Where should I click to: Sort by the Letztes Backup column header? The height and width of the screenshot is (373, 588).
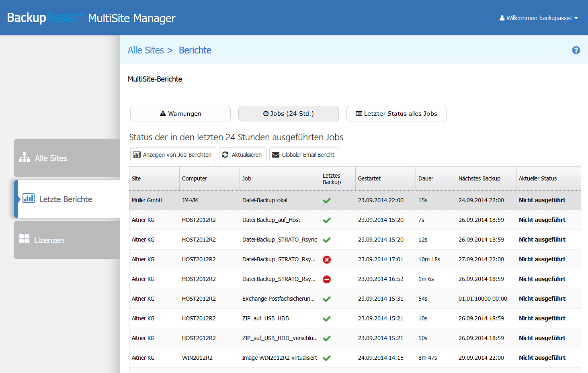tap(338, 178)
